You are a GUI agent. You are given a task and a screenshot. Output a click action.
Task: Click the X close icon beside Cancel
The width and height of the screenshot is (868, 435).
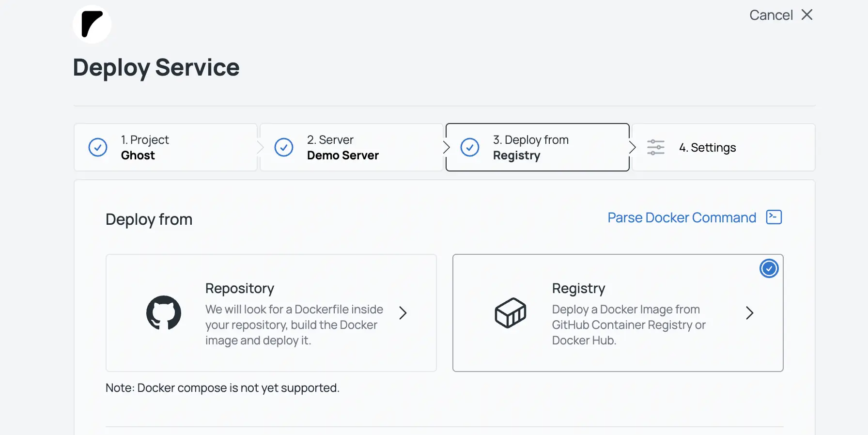click(807, 15)
